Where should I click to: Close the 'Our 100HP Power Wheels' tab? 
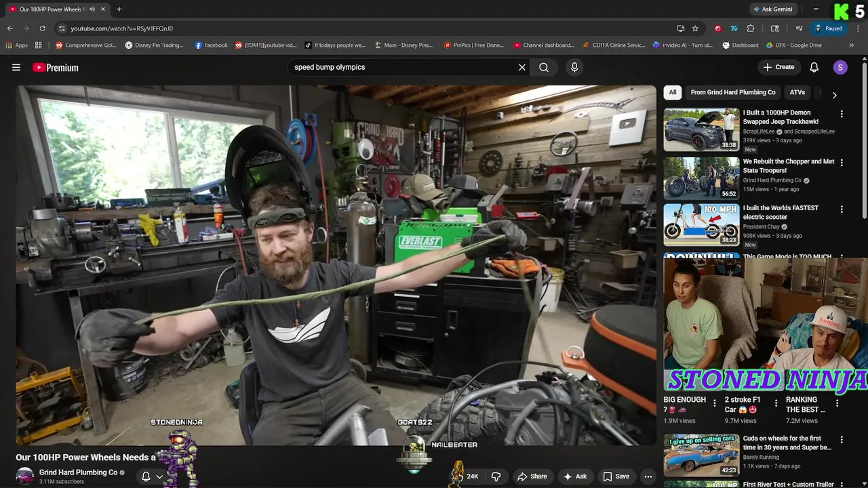coord(103,9)
